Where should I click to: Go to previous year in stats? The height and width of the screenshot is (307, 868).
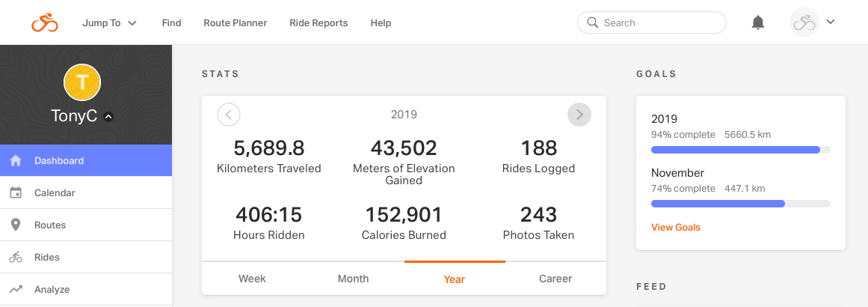[x=229, y=115]
